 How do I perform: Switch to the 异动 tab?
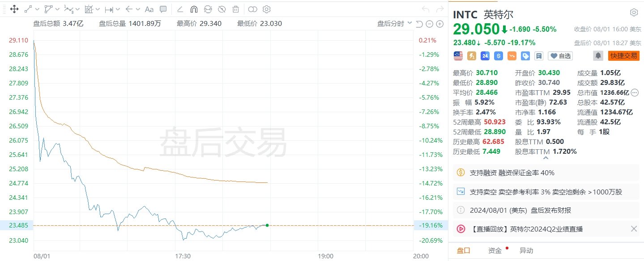pos(526,251)
